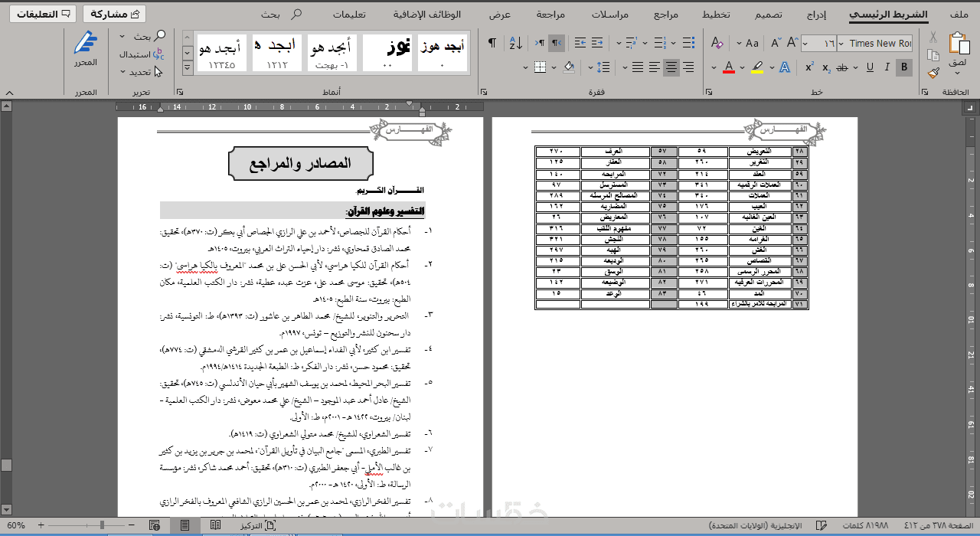
Task: Toggle center alignment
Action: pyautogui.click(x=671, y=67)
